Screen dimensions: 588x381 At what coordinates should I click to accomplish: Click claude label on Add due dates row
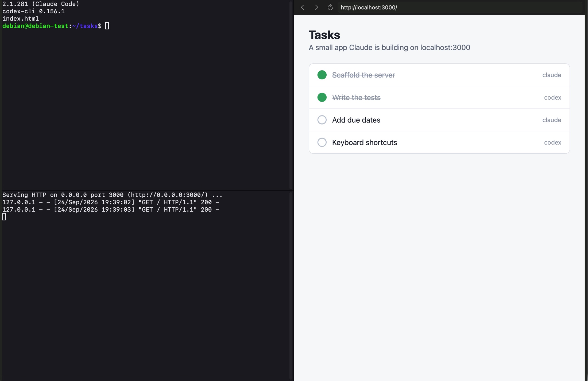552,120
